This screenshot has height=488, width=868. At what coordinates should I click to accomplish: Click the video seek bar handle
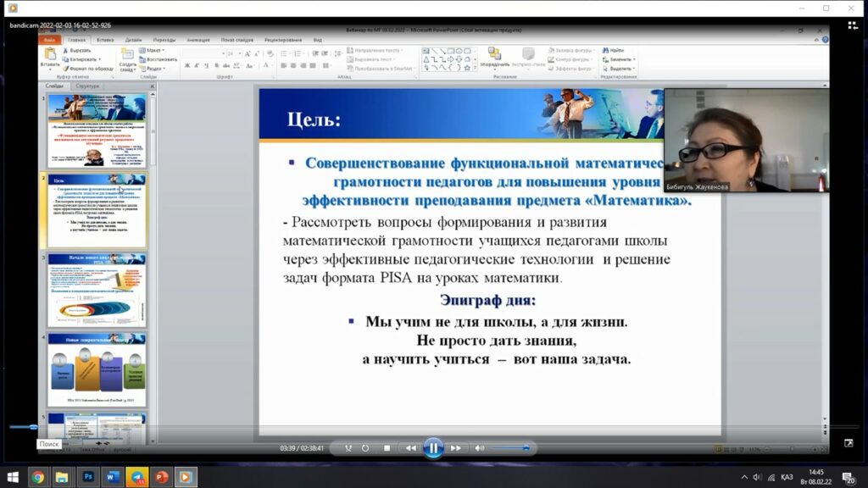(x=33, y=427)
